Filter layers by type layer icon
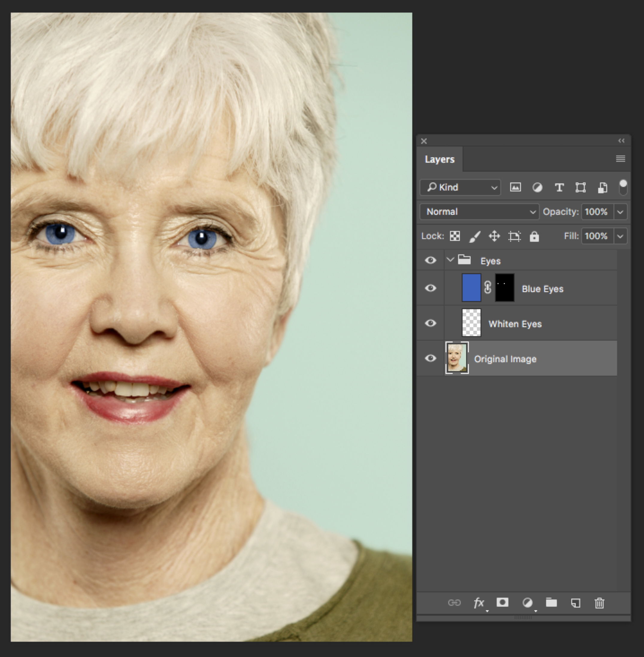Image resolution: width=644 pixels, height=657 pixels. [559, 187]
